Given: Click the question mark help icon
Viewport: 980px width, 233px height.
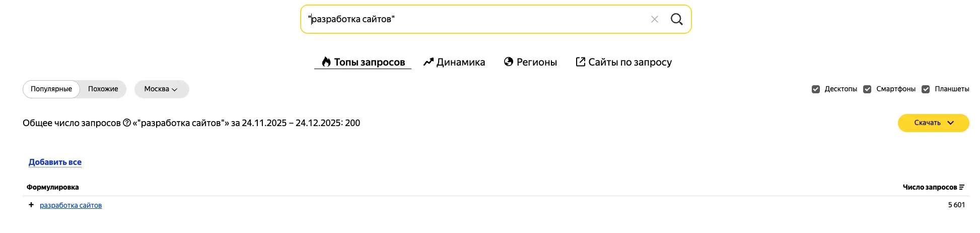Looking at the screenshot, I should [x=127, y=123].
